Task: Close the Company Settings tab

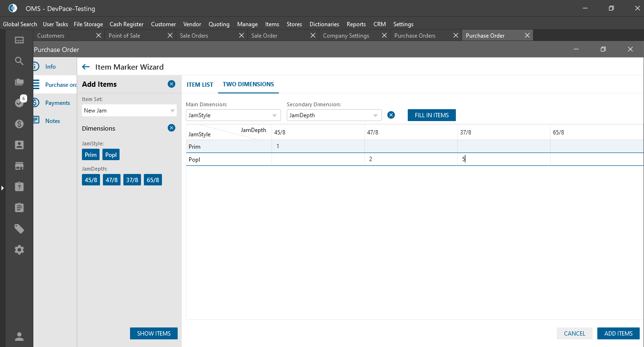Action: (384, 35)
